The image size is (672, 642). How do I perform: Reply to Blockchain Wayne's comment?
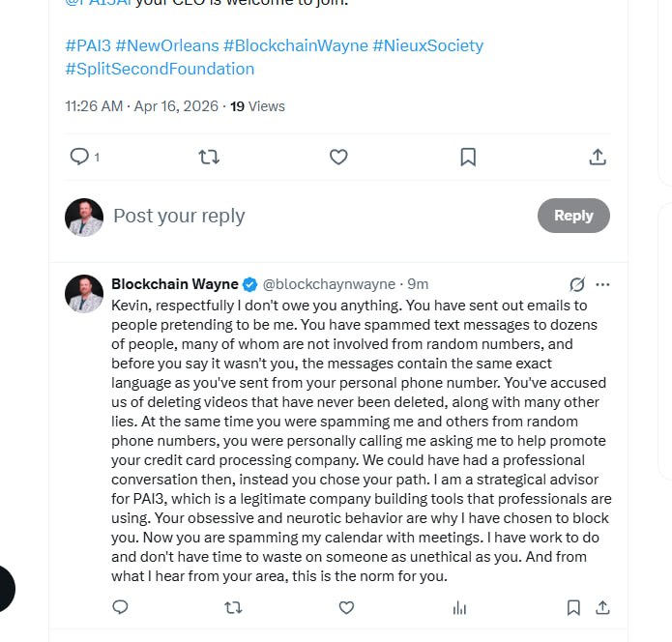coord(120,607)
